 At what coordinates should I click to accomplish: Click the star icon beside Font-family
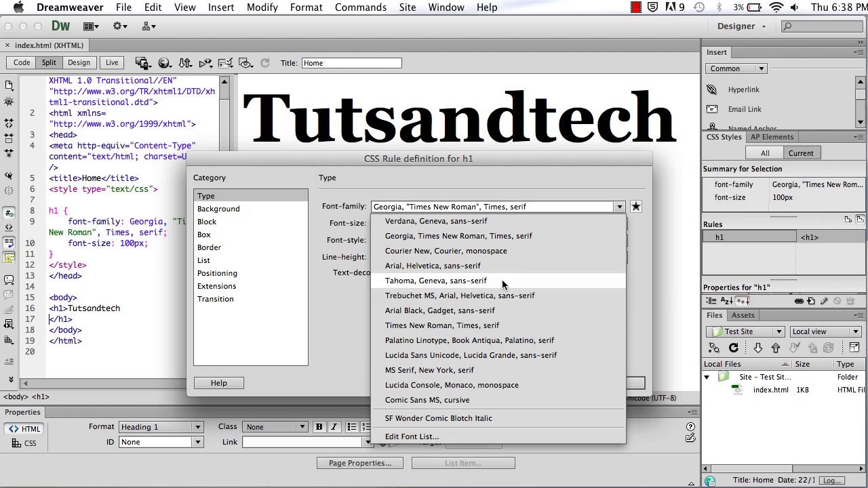click(635, 207)
